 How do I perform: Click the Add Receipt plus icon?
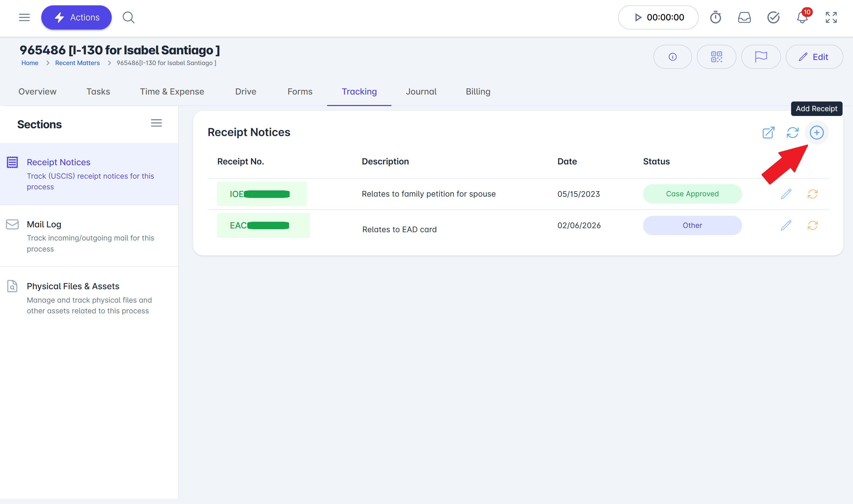pos(816,133)
